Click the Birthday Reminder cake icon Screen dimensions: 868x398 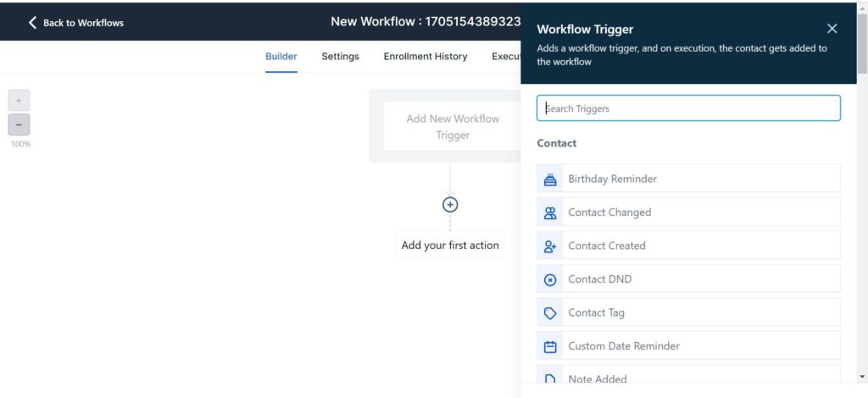[550, 179]
